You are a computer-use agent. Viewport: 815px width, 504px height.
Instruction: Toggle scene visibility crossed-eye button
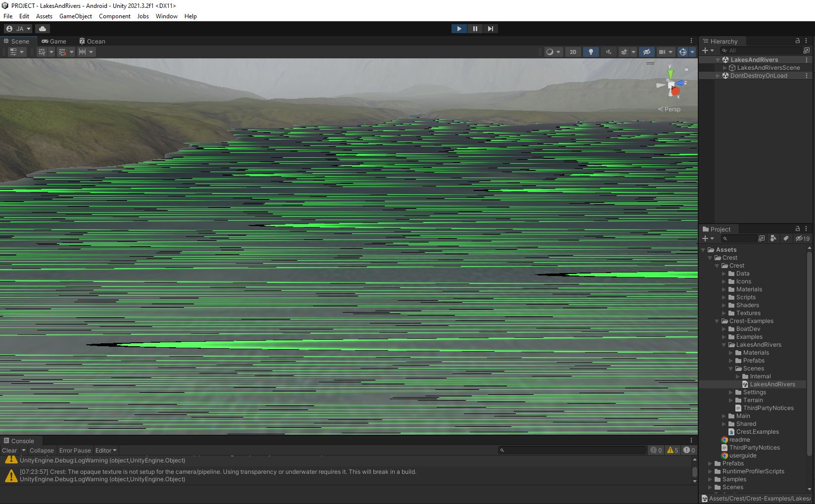647,52
